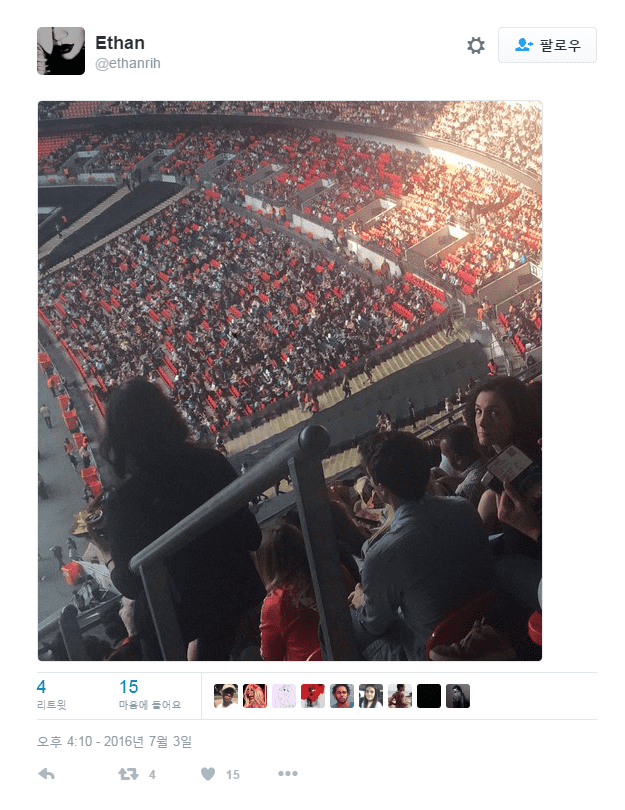Open third liker avatar with pale sketch
Viewport: 625px width, 810px height.
[284, 696]
